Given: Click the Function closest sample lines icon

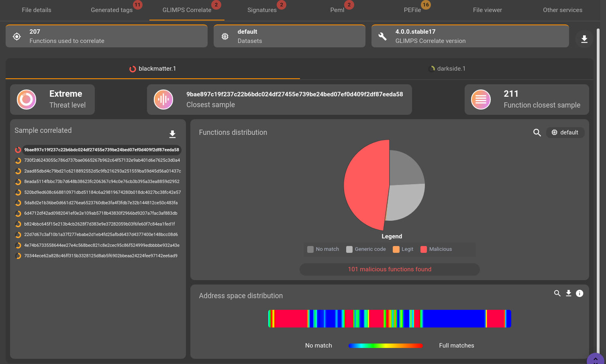Looking at the screenshot, I should pyautogui.click(x=481, y=100).
